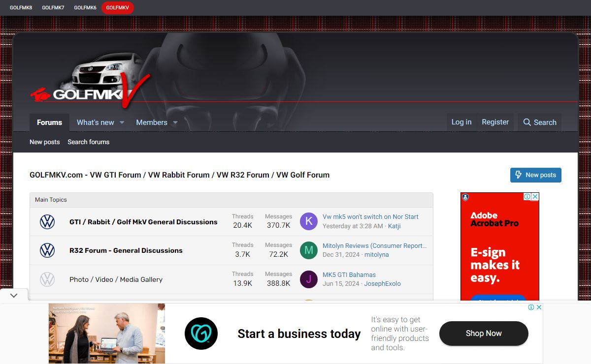Go to Search forums in sub-navigation
Image resolution: width=591 pixels, height=364 pixels.
point(89,142)
